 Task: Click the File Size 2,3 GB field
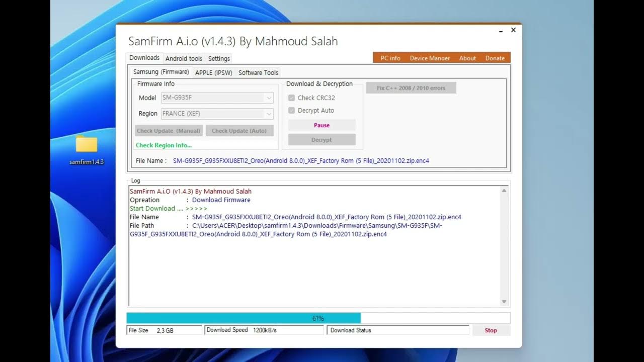pos(165,330)
